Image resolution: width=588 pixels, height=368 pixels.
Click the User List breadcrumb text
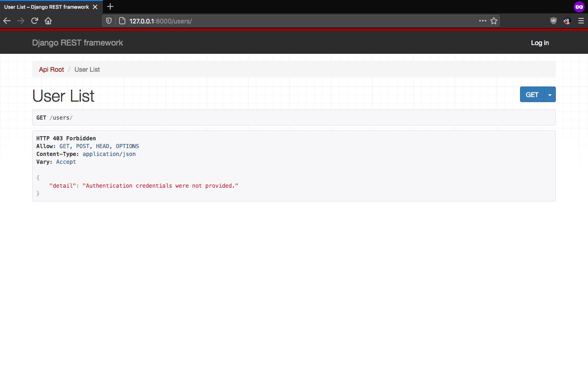tap(87, 69)
